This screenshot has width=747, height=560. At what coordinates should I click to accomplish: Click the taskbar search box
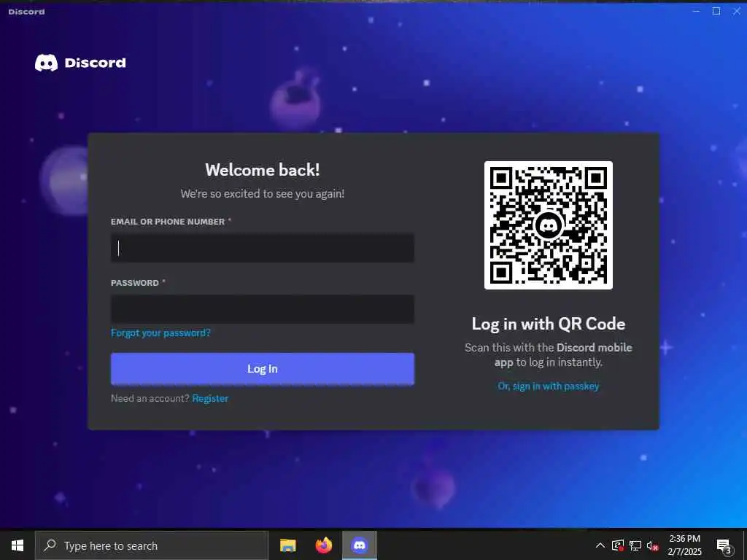coord(152,545)
